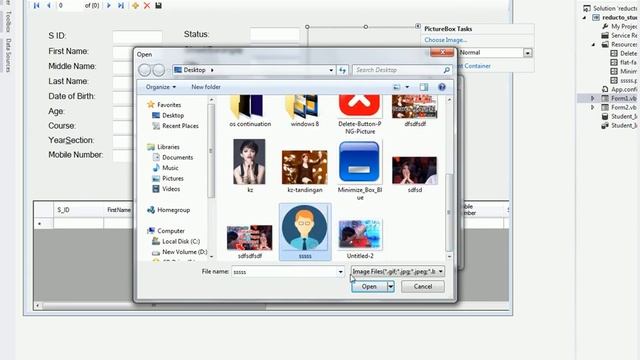Expand the Form2.vb node in Solution Explorer

593,107
